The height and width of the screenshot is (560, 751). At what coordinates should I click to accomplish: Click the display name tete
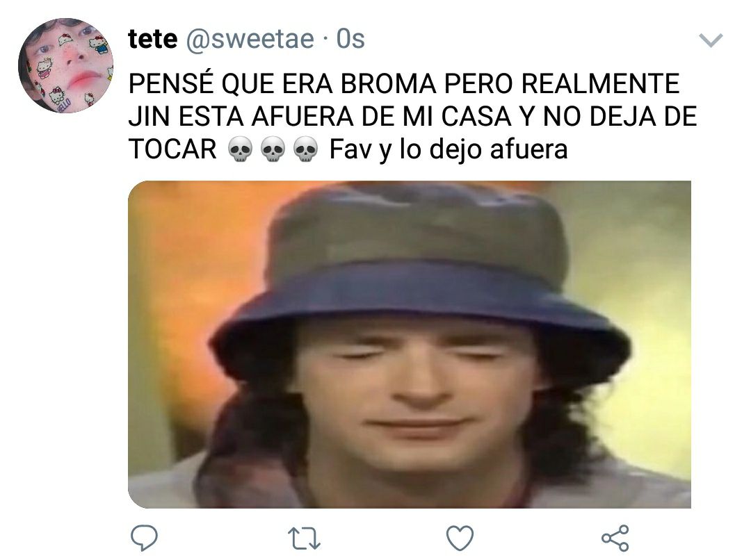[153, 39]
